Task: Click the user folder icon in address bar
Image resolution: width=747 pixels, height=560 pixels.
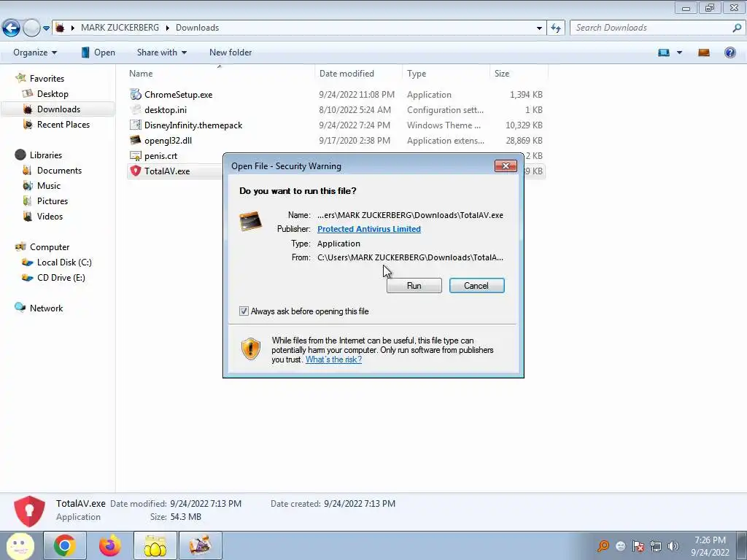Action: [x=60, y=28]
